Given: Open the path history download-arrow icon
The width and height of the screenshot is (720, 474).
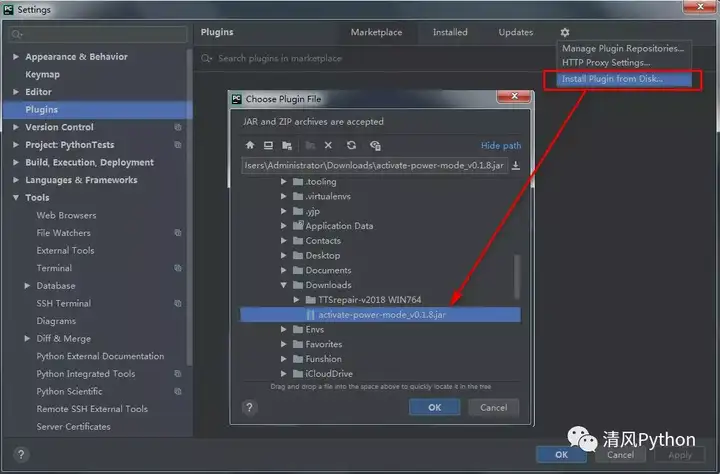Looking at the screenshot, I should click(x=516, y=165).
